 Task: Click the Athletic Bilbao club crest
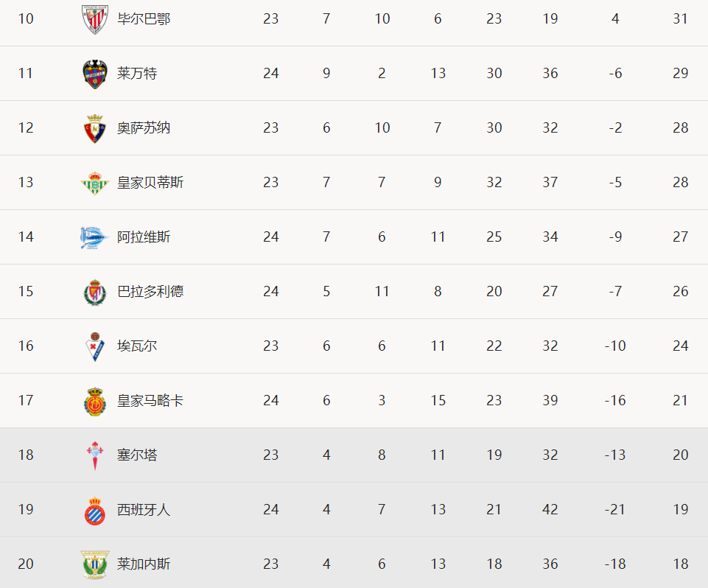click(x=95, y=19)
